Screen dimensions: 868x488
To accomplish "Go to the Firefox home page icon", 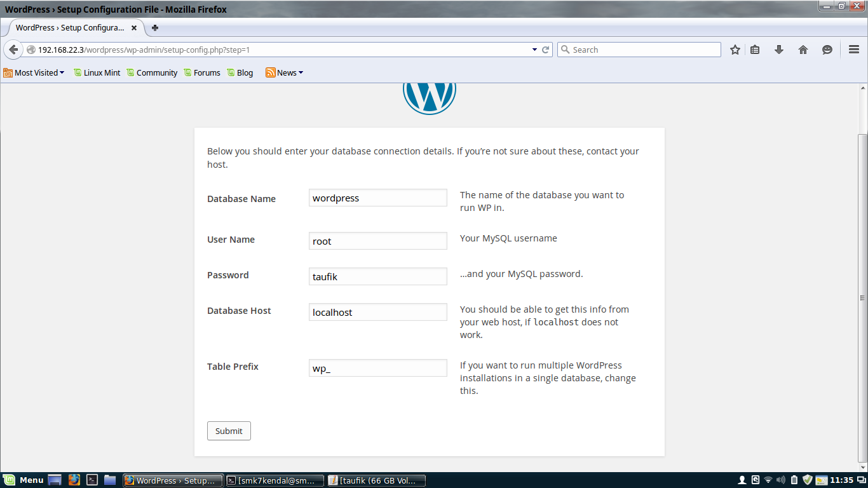I will tap(803, 50).
